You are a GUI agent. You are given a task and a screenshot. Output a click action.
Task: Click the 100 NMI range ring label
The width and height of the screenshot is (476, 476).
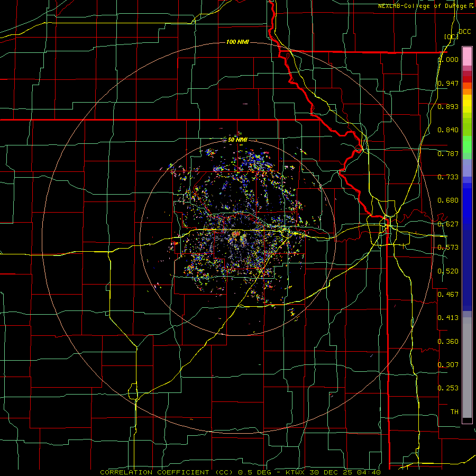tap(237, 42)
